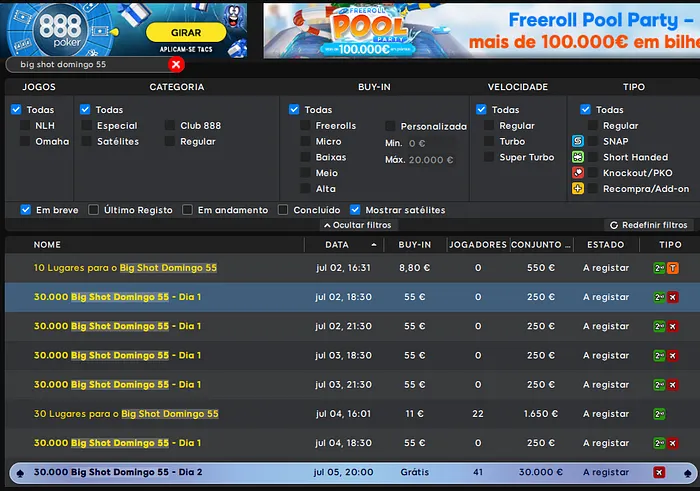
Task: Click the Grátis buy-in cell
Action: pos(415,472)
